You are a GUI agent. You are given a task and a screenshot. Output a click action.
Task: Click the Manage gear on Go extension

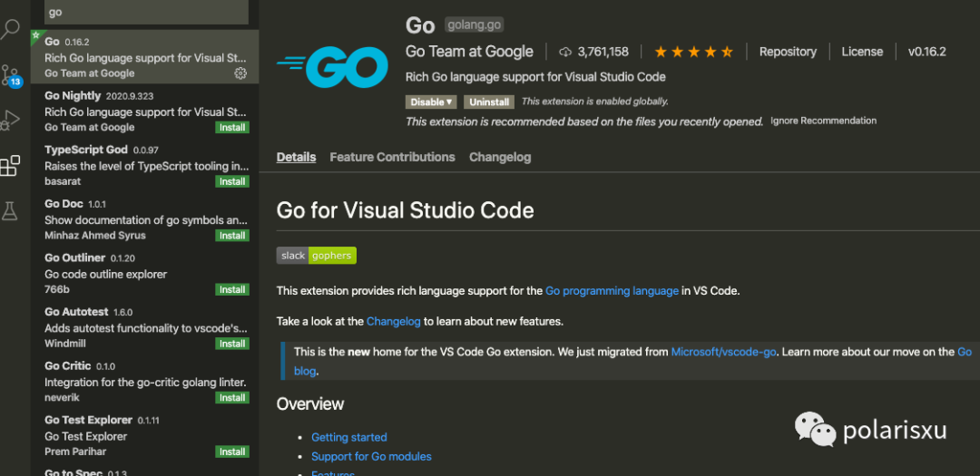pyautogui.click(x=240, y=73)
